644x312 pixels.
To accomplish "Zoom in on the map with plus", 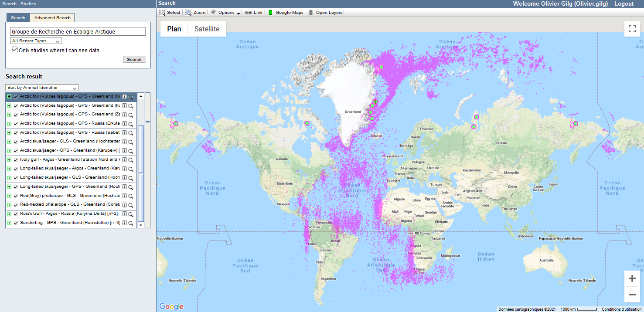I will pyautogui.click(x=632, y=279).
